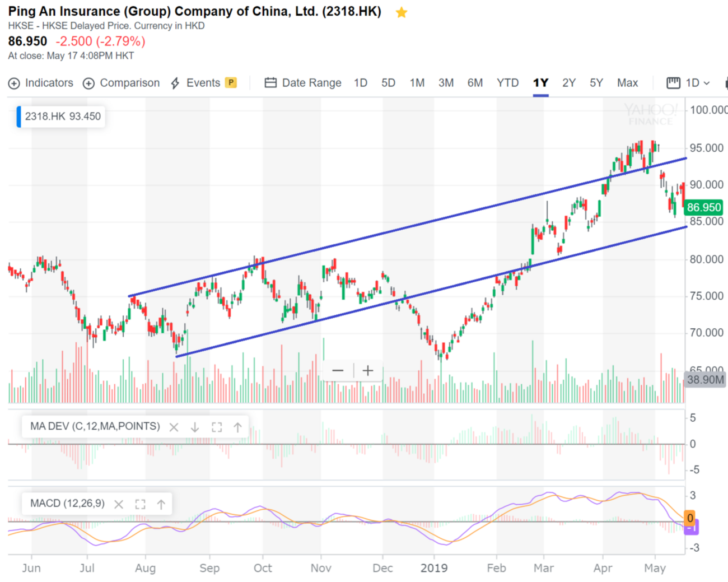Click the candlestick interval icon
The height and width of the screenshot is (582, 728).
(673, 83)
